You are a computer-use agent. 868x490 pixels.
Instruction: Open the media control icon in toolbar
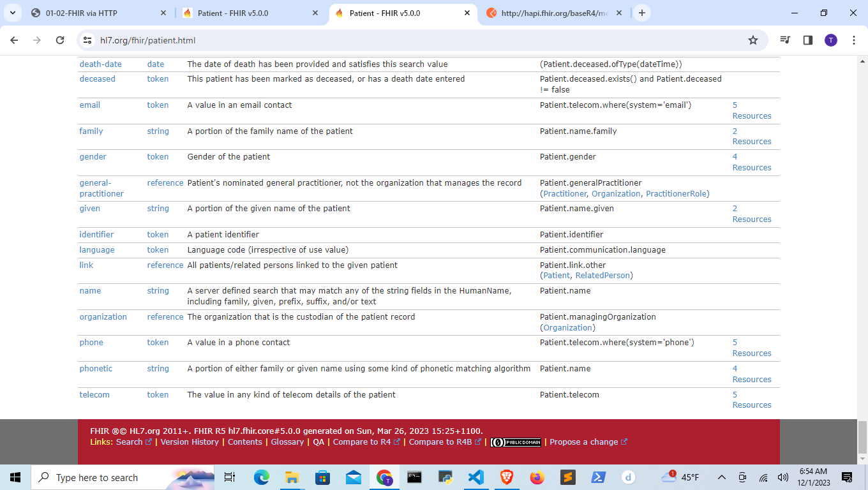click(785, 40)
